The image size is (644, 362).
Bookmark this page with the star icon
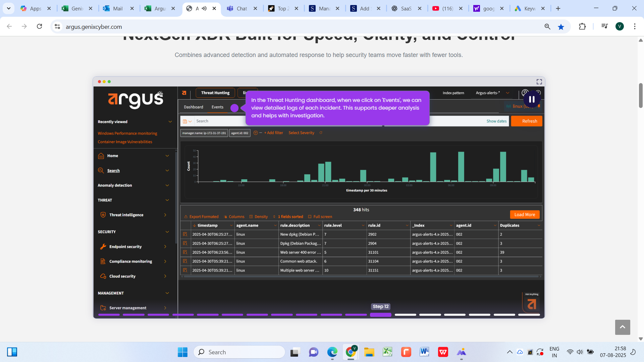561,27
